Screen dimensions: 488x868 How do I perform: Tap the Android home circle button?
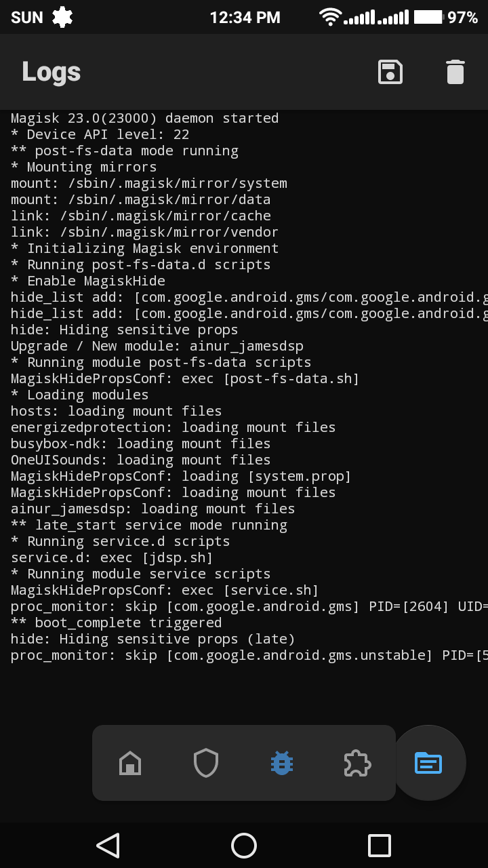244,846
